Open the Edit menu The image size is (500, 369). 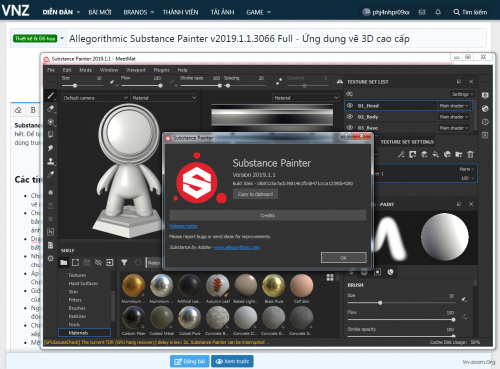pyautogui.click(x=67, y=70)
